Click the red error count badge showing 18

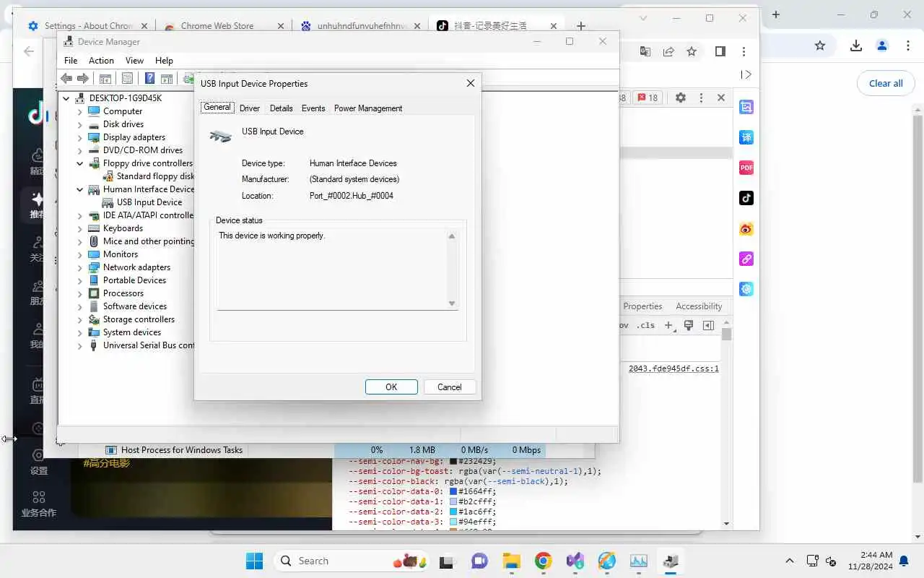point(648,98)
